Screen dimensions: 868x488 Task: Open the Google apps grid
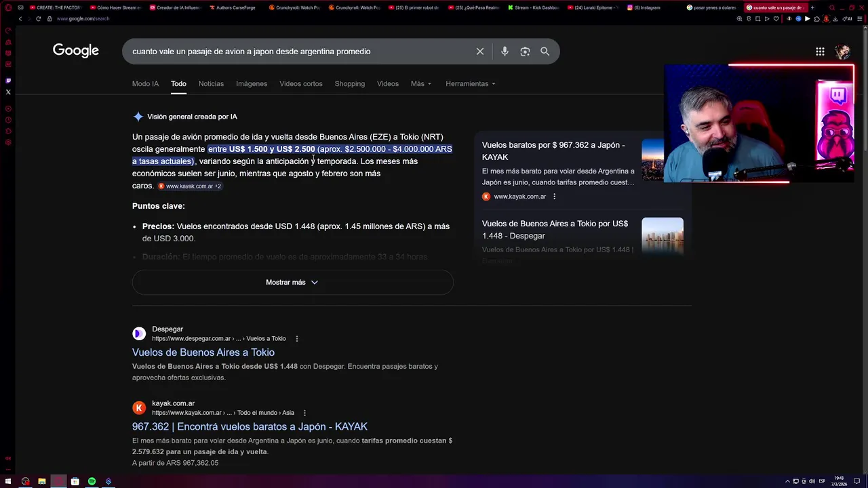click(820, 52)
